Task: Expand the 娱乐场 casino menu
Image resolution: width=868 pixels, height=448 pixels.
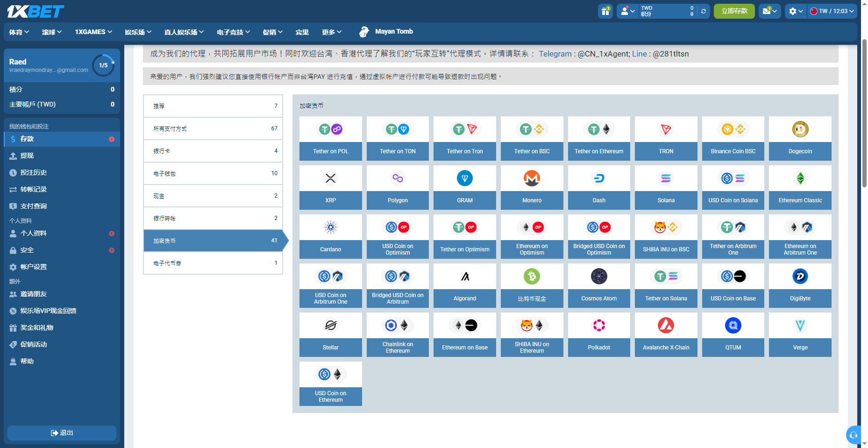Action: coord(138,32)
